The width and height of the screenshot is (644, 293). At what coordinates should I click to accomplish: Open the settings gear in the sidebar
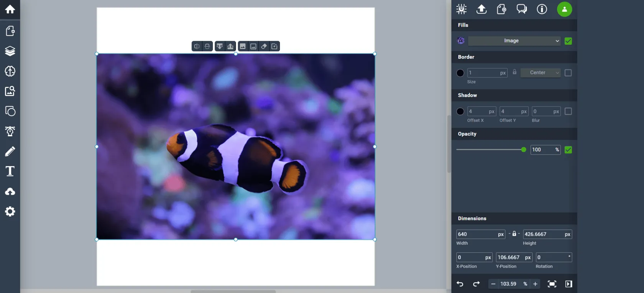pyautogui.click(x=10, y=212)
